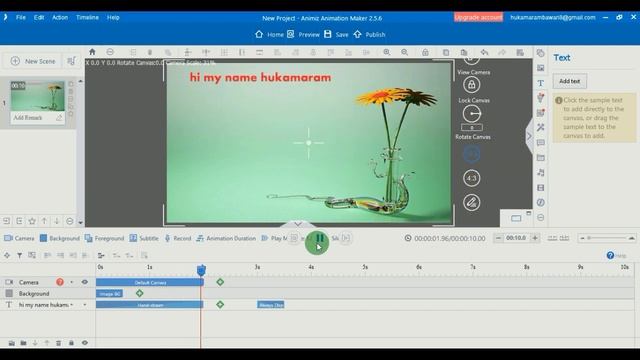640x360 pixels.
Task: Open the callout speech bubble panel
Action: [540, 142]
